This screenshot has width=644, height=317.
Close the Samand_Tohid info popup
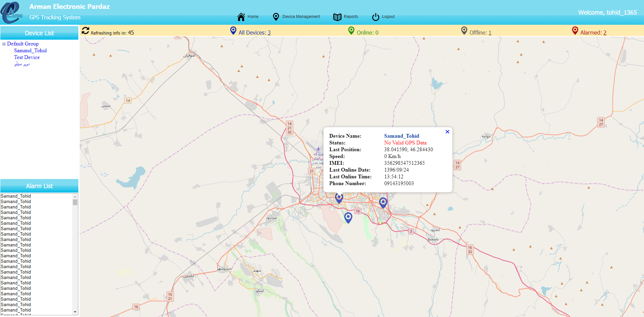447,132
